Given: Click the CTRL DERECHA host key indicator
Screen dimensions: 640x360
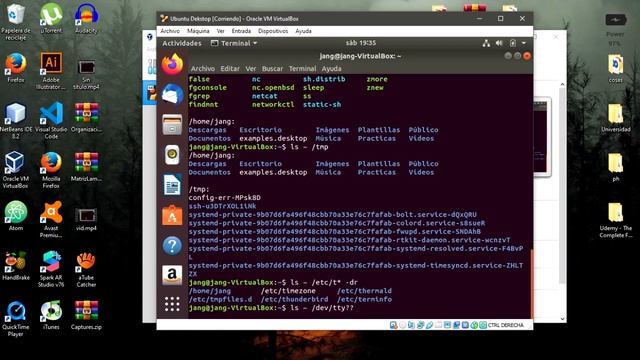Looking at the screenshot, I should (506, 325).
